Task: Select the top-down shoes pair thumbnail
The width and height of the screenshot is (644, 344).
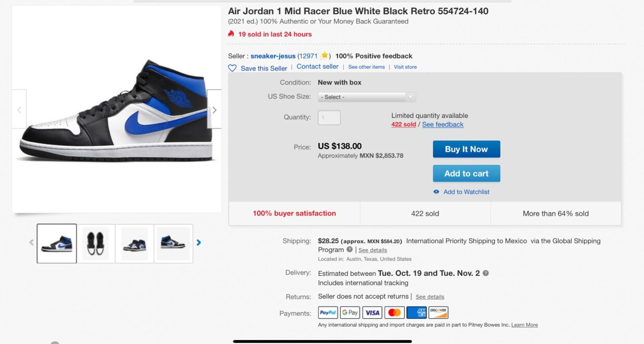Action: [96, 243]
